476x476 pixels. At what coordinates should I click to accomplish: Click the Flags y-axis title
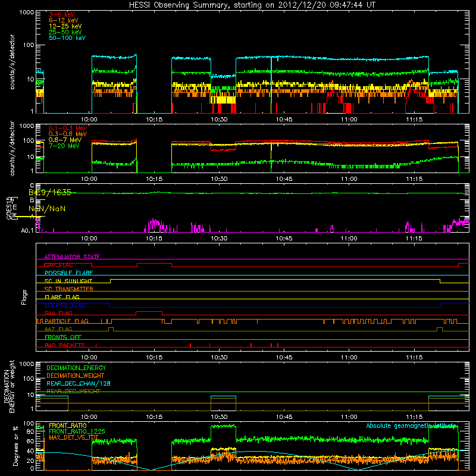click(x=24, y=297)
